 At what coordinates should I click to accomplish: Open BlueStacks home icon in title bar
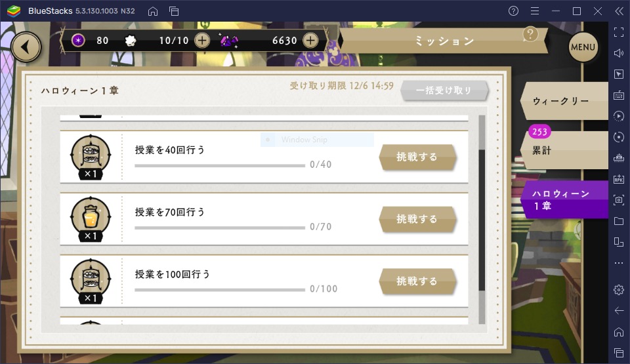[x=153, y=11]
